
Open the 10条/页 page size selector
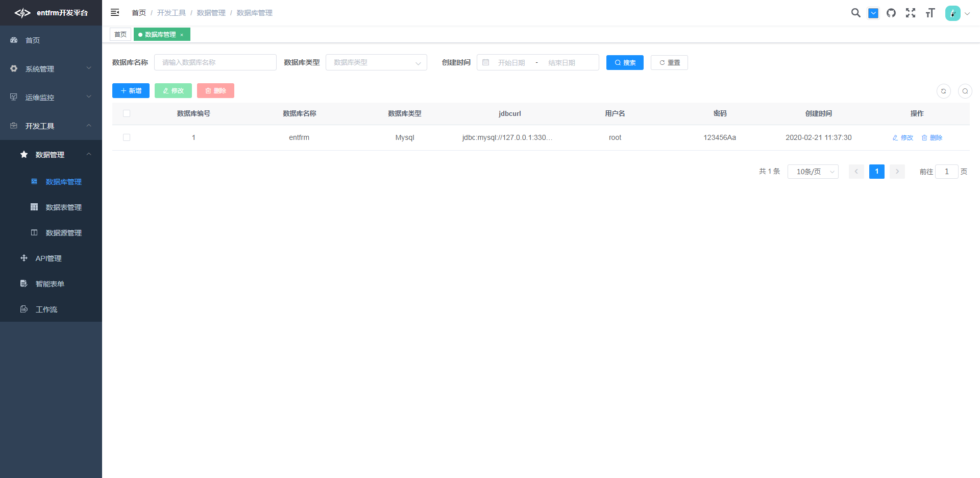point(813,172)
